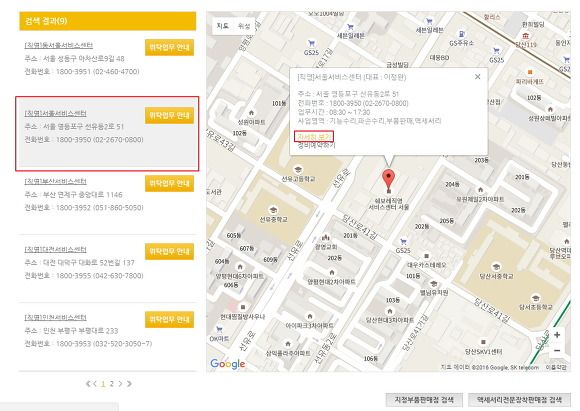This screenshot has width=580, height=411.
Task: Click 당산서중학교 school icon on map
Action: pyautogui.click(x=496, y=267)
